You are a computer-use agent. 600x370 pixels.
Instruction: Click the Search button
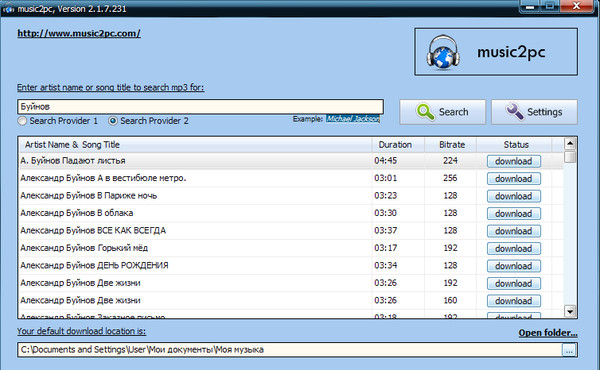pos(443,112)
